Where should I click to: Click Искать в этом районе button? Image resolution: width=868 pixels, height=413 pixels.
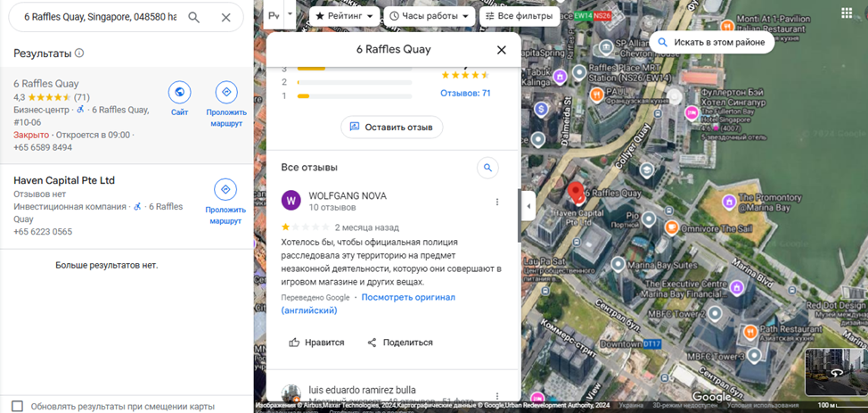pyautogui.click(x=711, y=42)
